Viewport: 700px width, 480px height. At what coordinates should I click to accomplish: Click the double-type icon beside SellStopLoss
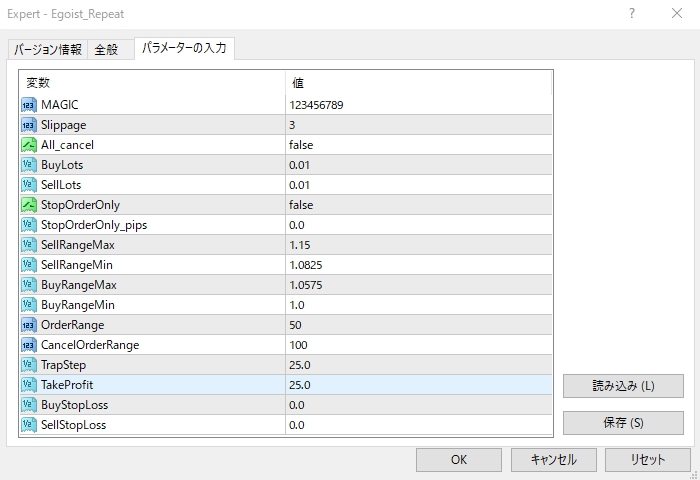(x=28, y=425)
